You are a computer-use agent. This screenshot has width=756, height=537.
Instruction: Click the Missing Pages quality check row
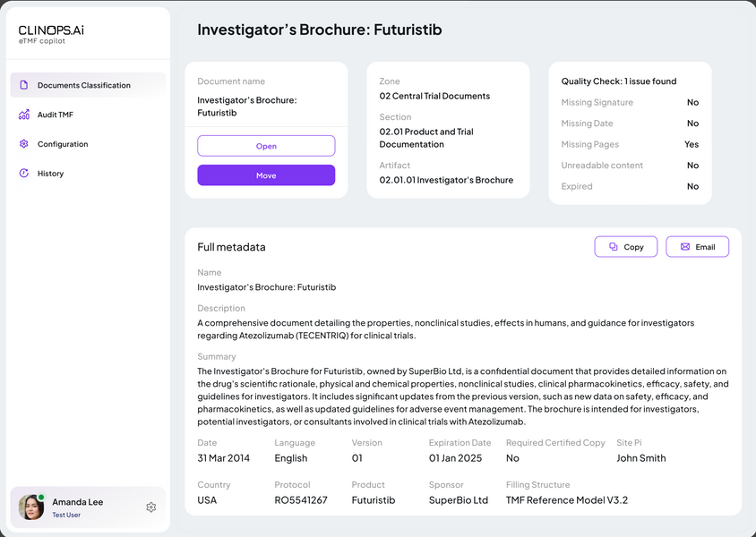click(x=630, y=144)
